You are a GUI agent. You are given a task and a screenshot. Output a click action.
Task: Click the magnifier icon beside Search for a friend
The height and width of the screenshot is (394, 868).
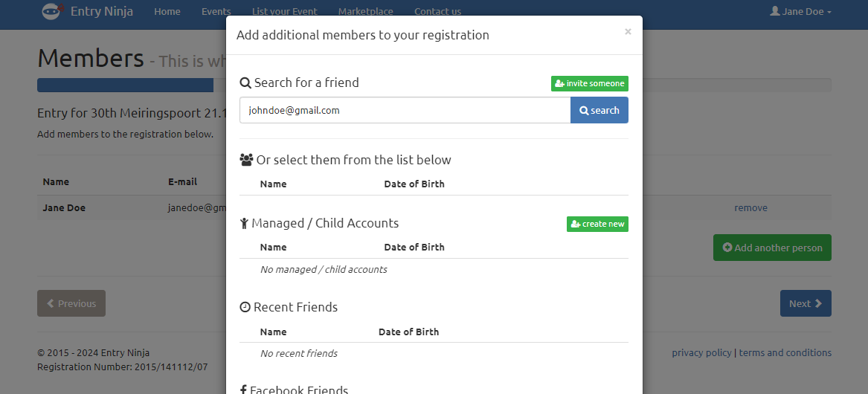[x=245, y=83]
